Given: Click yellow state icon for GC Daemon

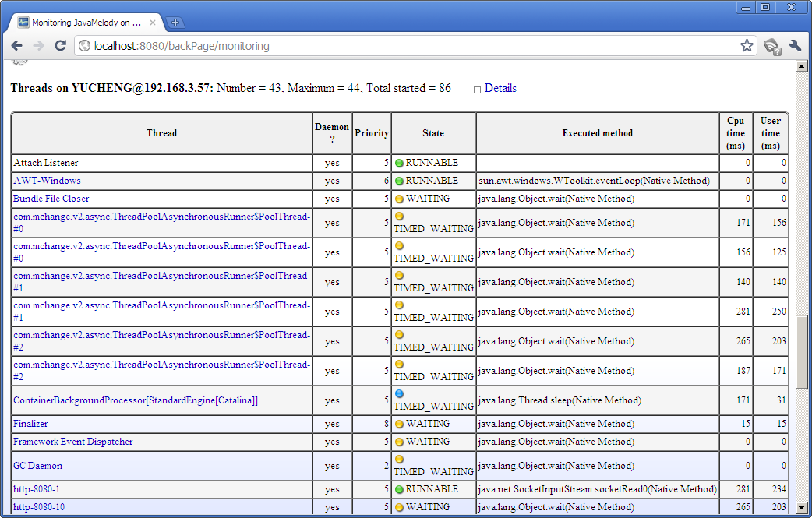Looking at the screenshot, I should point(399,459).
